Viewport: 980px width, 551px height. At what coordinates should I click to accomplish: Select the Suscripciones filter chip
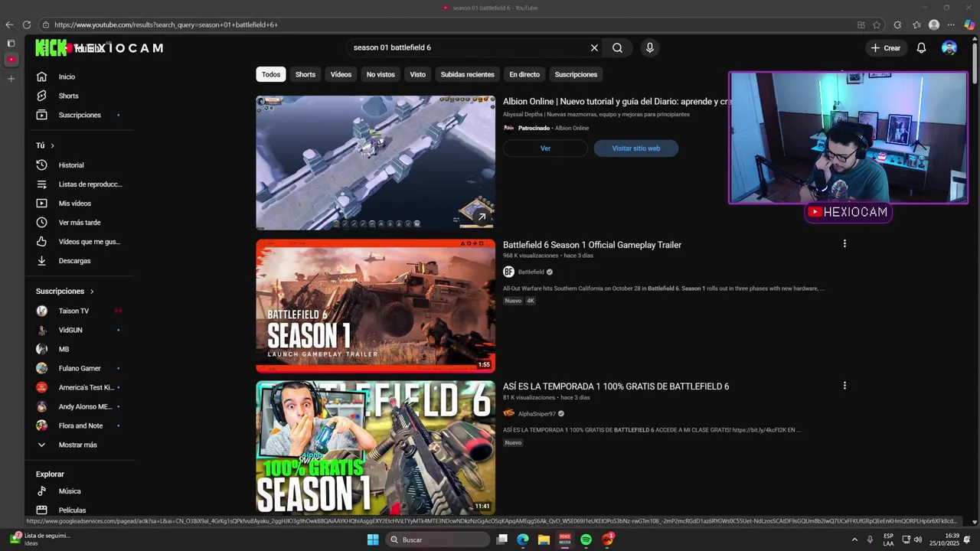point(576,74)
